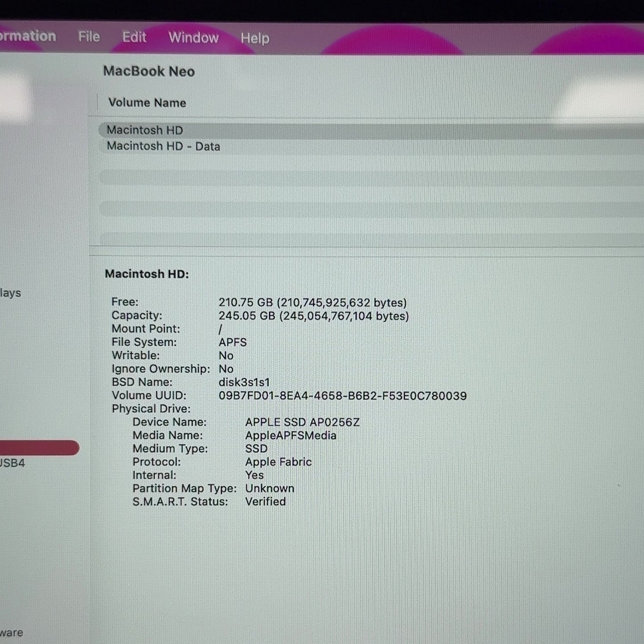Select the Thunderbolt/USB4 sidebar item
644x644 pixels.
click(x=12, y=463)
